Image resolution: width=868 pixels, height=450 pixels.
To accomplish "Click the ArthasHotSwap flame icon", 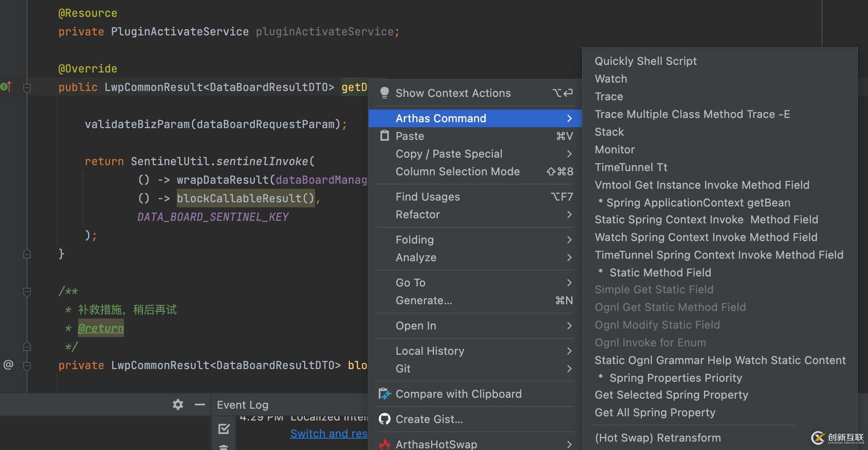I will 384,444.
